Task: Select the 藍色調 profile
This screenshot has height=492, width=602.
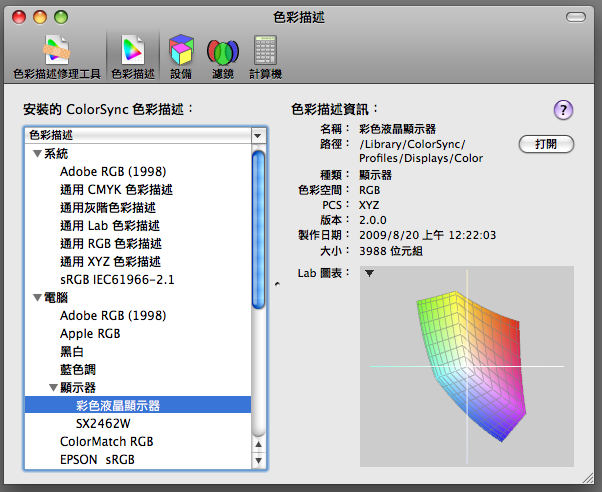Action: [x=78, y=369]
